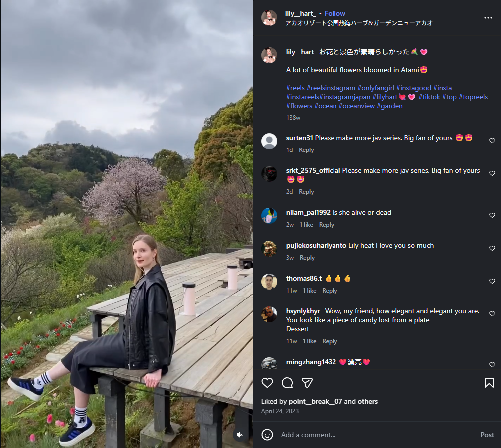The image size is (501, 448).
Task: Open the location tag under the username
Action: coord(359,23)
